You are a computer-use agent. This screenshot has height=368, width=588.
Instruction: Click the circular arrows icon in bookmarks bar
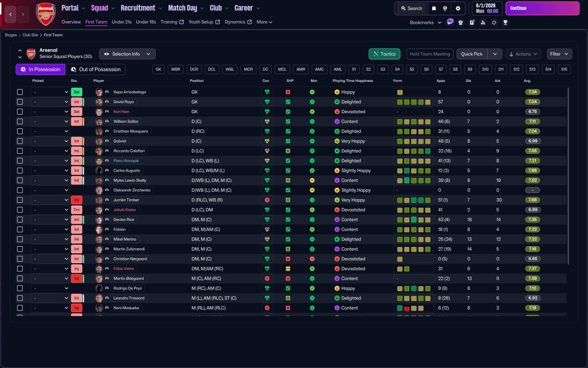(x=494, y=23)
